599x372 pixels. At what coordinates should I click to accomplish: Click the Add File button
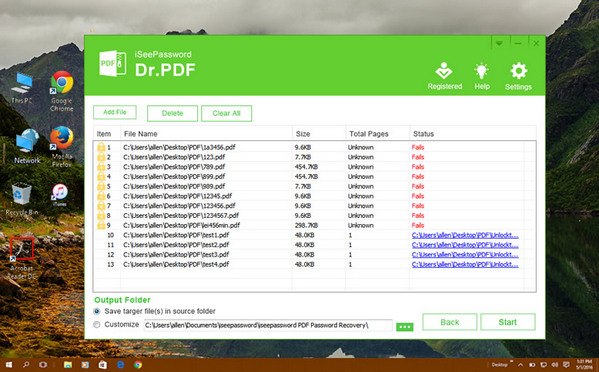[115, 112]
